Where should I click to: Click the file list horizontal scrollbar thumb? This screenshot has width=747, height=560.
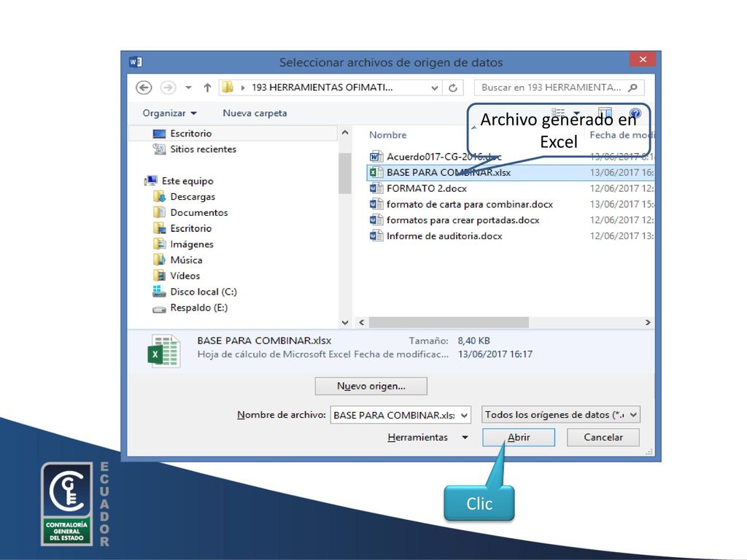[x=449, y=322]
